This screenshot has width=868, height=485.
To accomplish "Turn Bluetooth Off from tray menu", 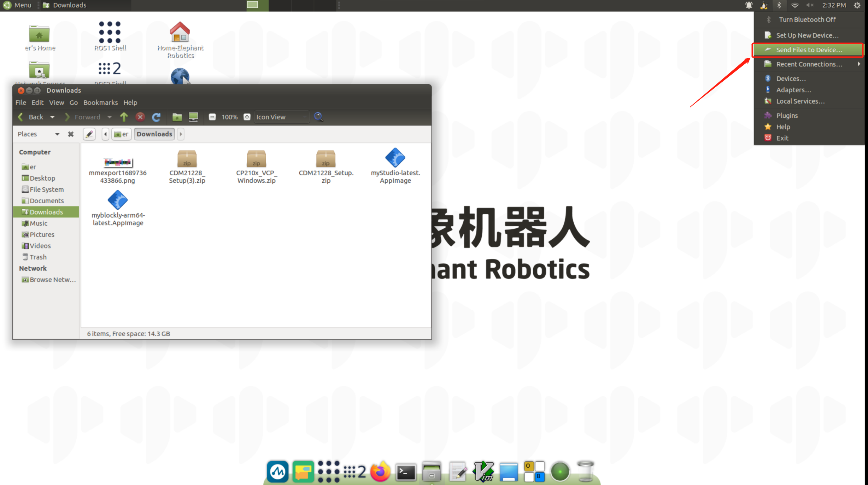I will (x=807, y=20).
